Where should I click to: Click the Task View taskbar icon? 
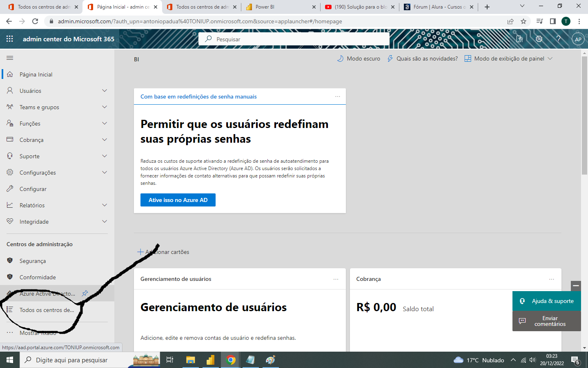pos(170,360)
